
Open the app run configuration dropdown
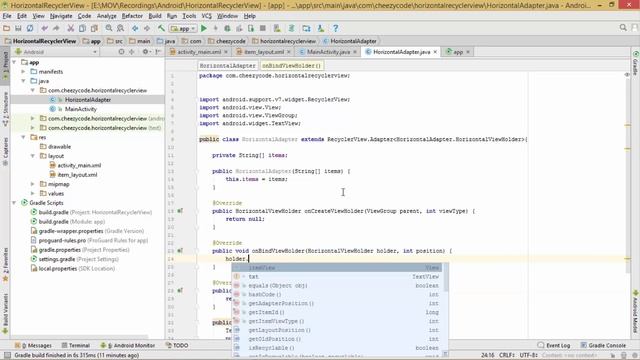coord(183,28)
